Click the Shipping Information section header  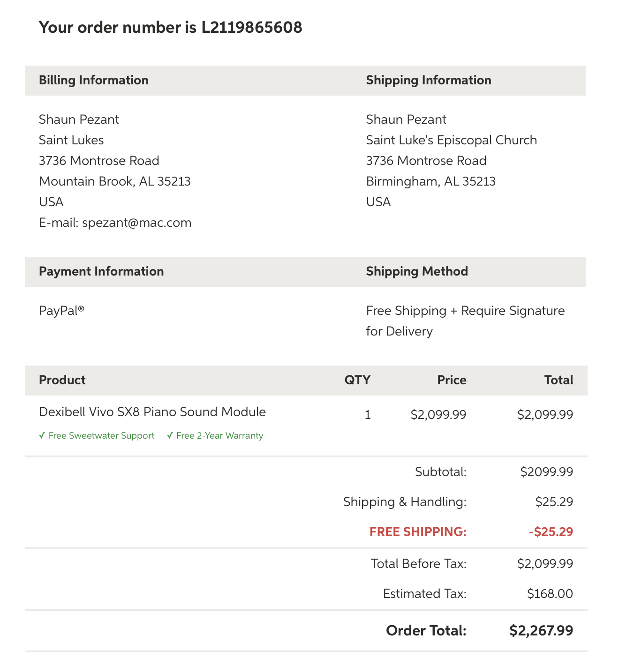pyautogui.click(x=429, y=81)
